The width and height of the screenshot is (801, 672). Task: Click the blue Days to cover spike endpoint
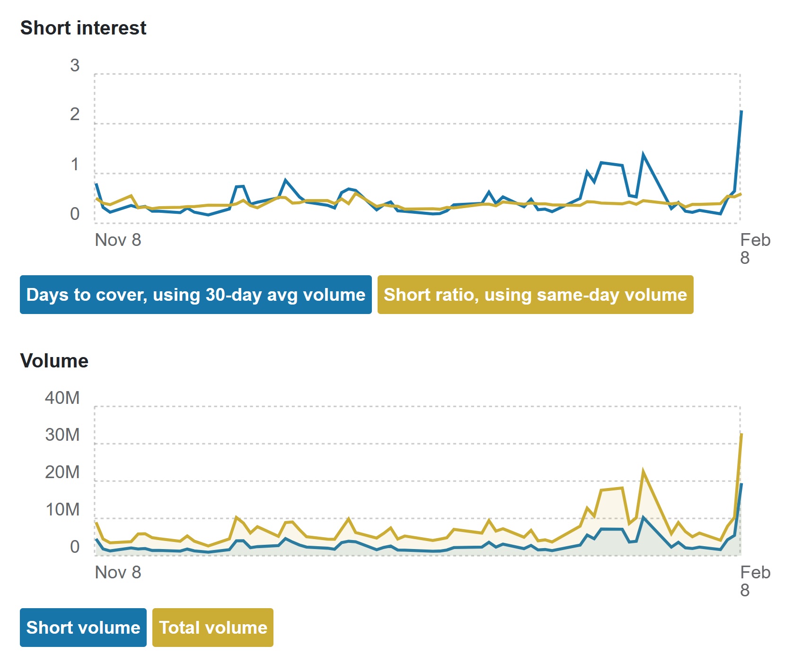coord(741,111)
